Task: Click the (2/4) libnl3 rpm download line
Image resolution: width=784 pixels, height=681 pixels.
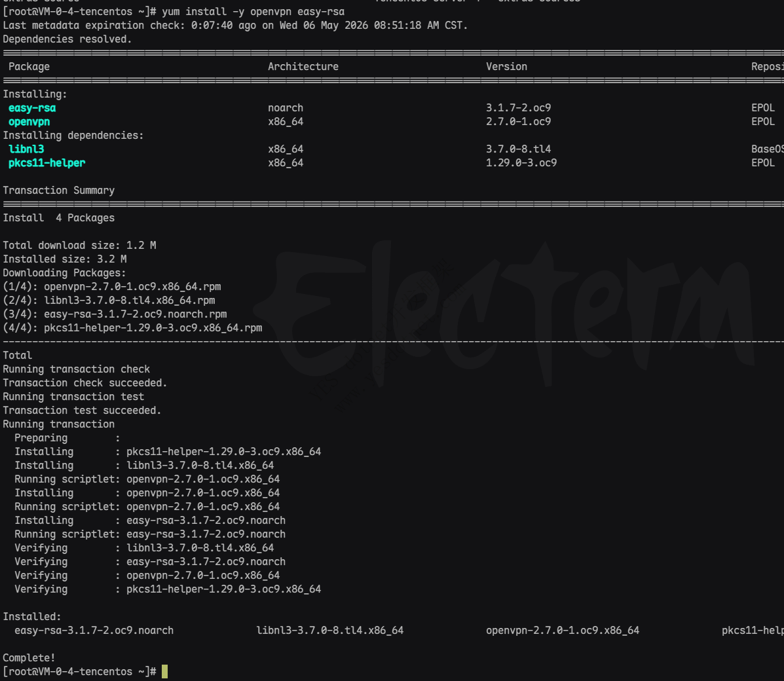Action: tap(109, 301)
